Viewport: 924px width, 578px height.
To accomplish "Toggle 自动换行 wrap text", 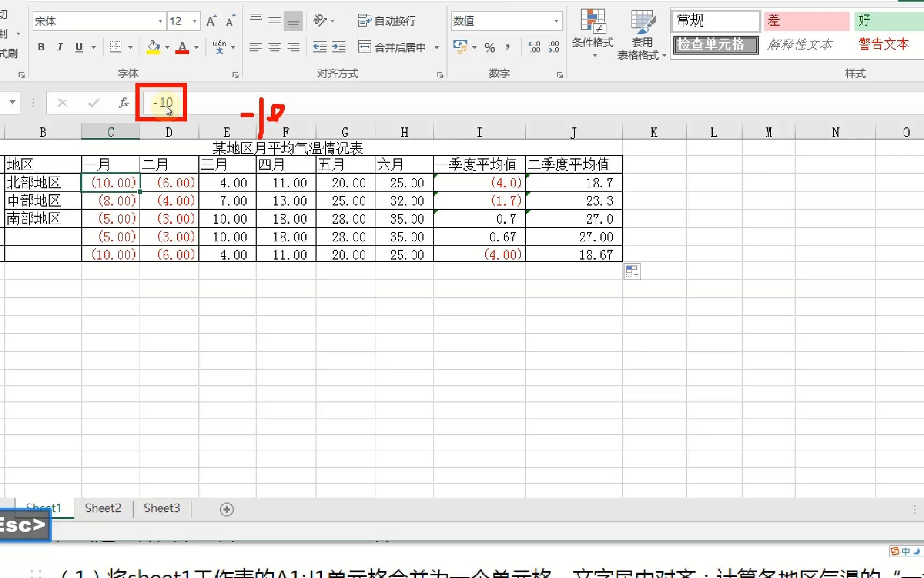I will coord(387,21).
